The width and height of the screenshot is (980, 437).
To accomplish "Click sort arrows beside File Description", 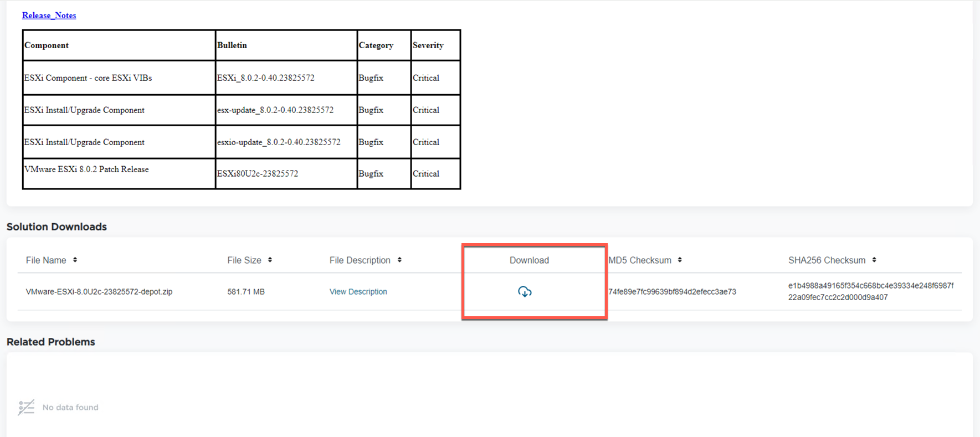I will coord(399,260).
